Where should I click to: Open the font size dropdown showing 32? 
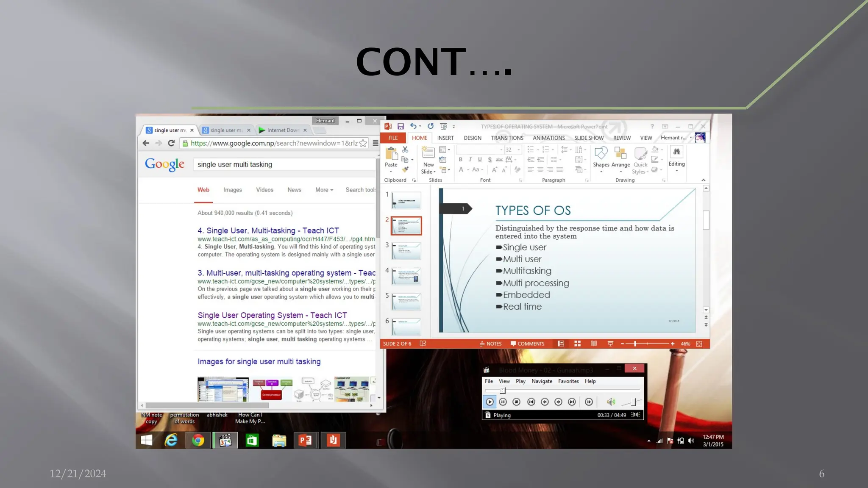[518, 150]
